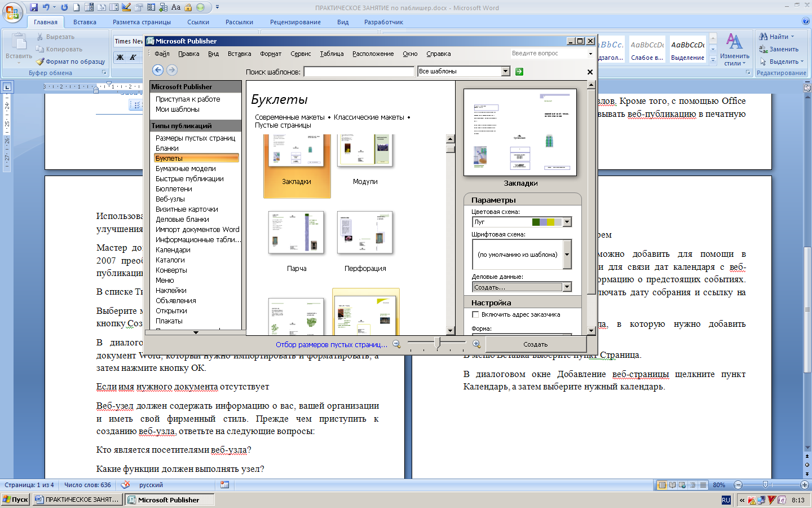Click the padlock icon in Word quick toolbar

188,7
